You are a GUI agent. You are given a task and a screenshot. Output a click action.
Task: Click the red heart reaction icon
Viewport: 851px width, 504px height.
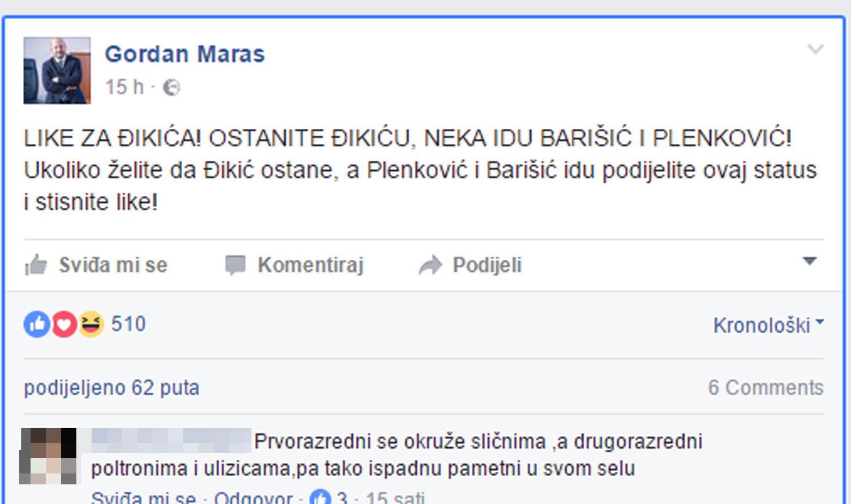coord(64,324)
